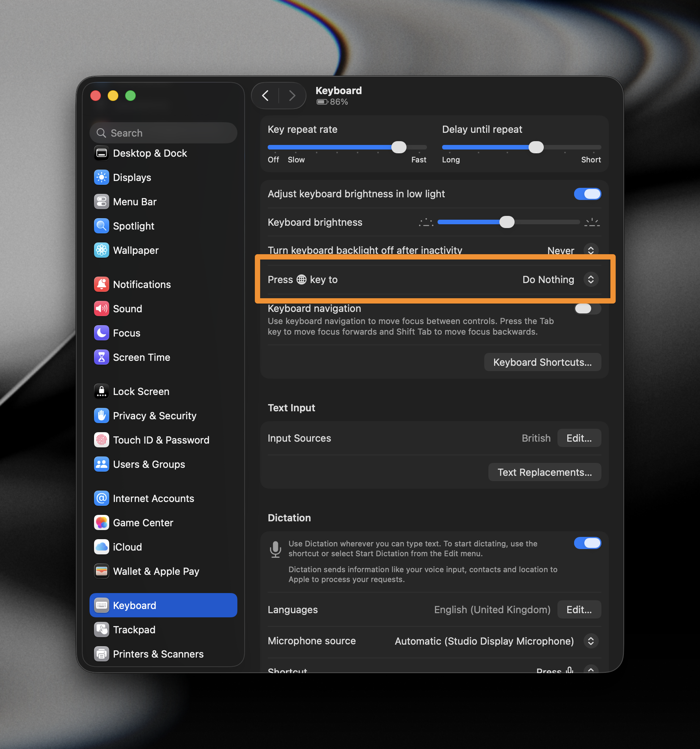Select the Game Center icon
Viewport: 700px width, 749px height.
[101, 523]
